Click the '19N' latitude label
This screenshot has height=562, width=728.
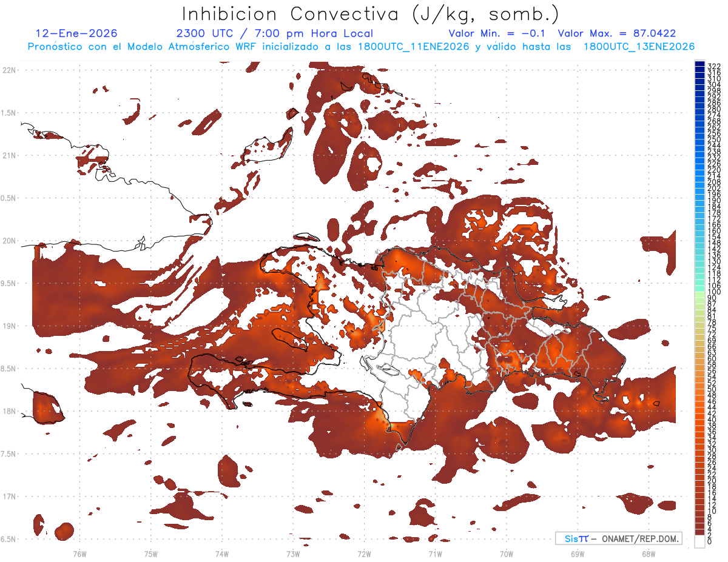[x=9, y=326]
